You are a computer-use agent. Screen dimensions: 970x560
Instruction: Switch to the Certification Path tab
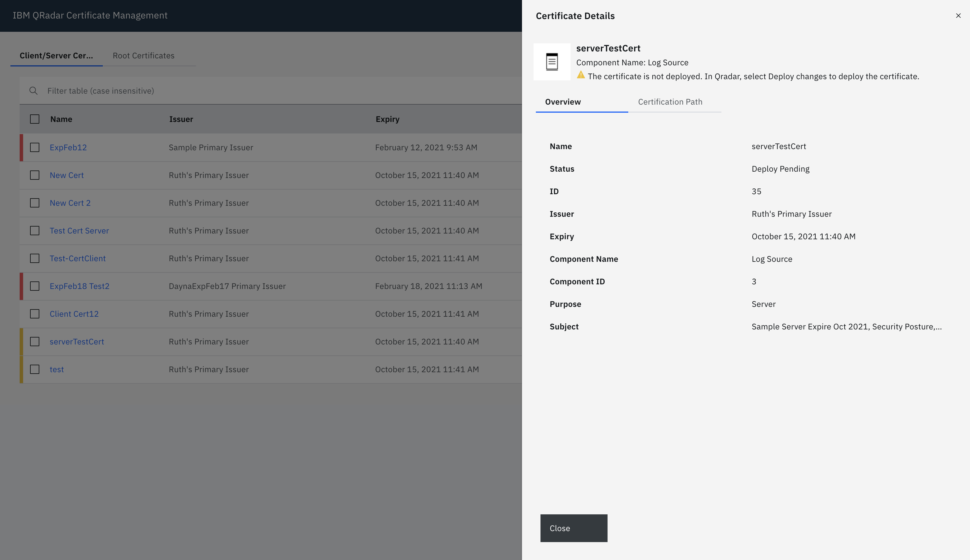click(x=670, y=102)
